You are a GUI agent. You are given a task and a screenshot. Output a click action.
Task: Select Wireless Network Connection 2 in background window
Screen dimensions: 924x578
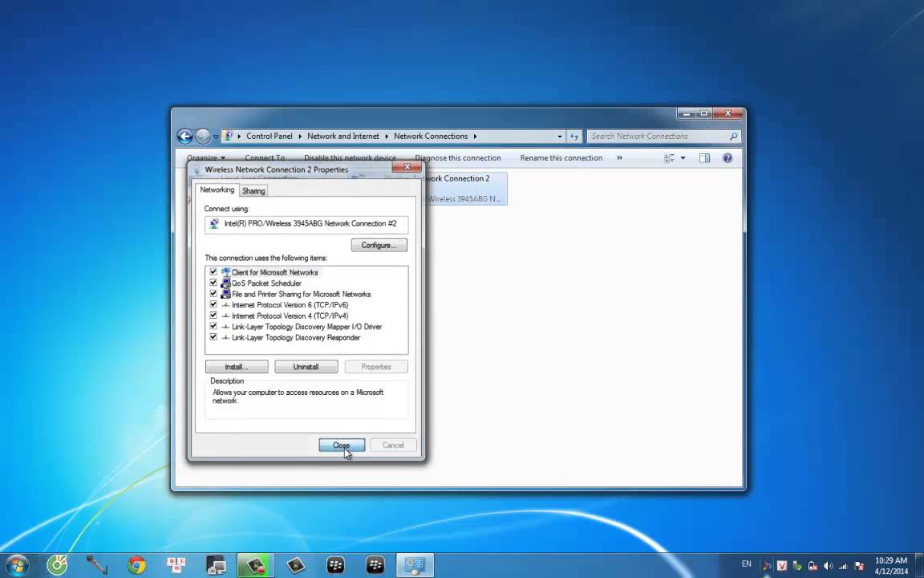click(x=465, y=189)
